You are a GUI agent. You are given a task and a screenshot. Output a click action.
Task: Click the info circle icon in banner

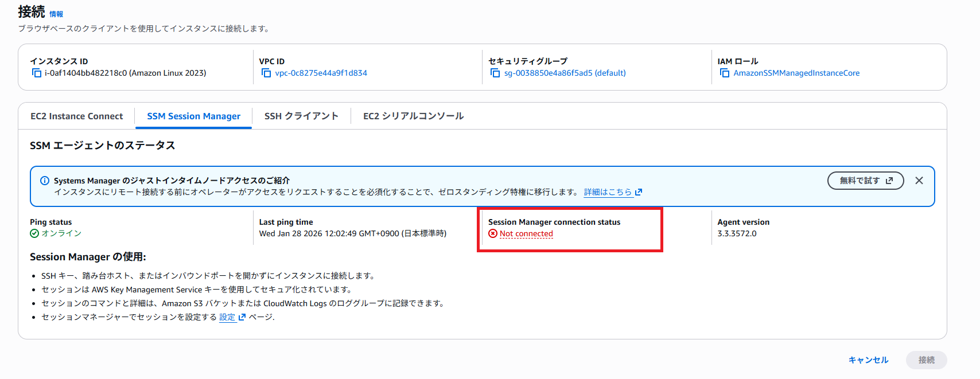(x=45, y=181)
